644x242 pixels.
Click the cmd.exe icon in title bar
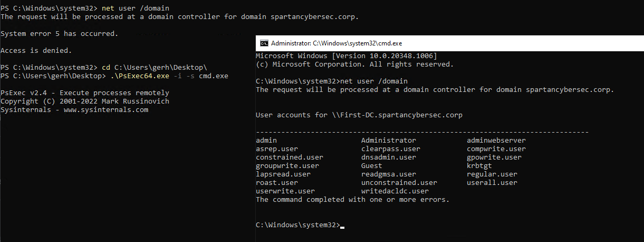click(265, 43)
